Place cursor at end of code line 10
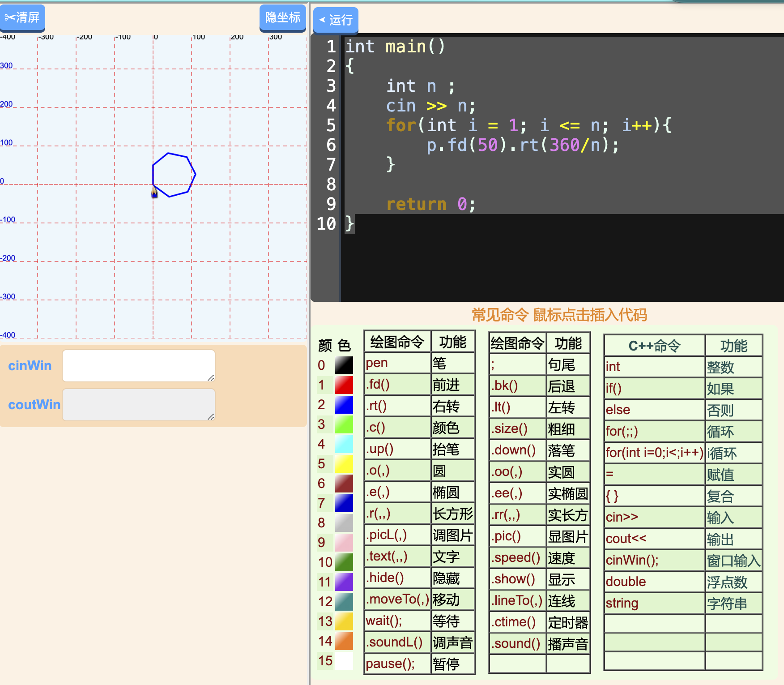This screenshot has width=784, height=685. click(355, 223)
